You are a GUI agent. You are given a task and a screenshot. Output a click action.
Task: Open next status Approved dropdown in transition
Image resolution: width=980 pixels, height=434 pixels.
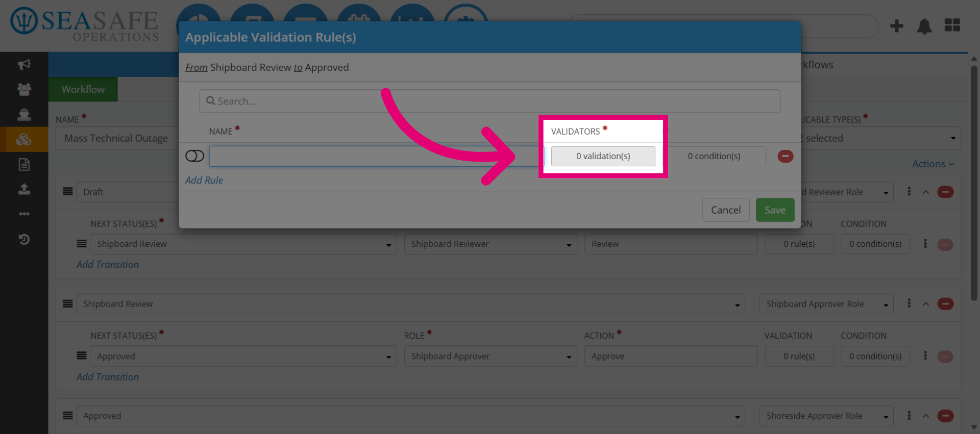(x=243, y=356)
